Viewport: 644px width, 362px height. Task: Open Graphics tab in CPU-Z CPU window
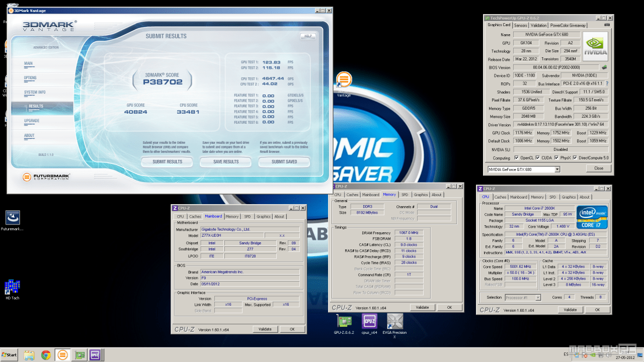click(x=569, y=197)
